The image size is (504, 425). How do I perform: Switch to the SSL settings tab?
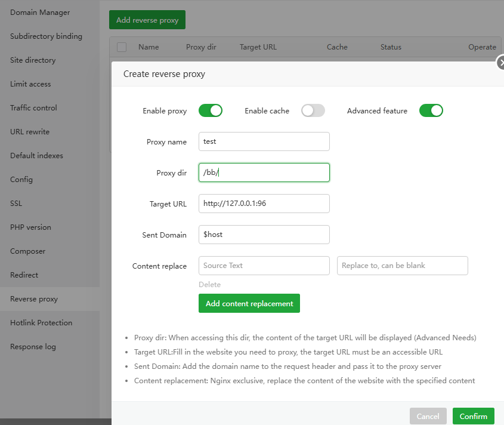tap(16, 204)
